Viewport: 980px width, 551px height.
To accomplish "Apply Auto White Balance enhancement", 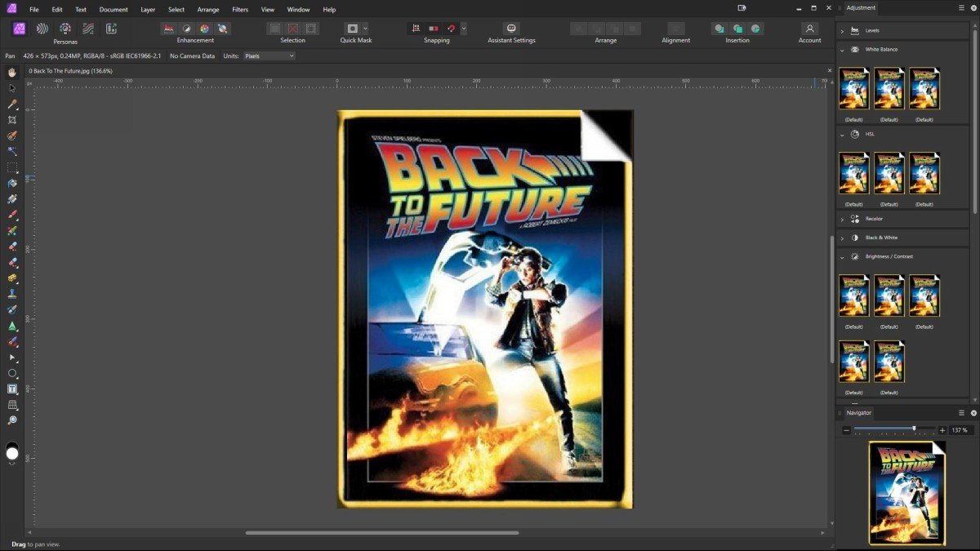I will pyautogui.click(x=223, y=28).
